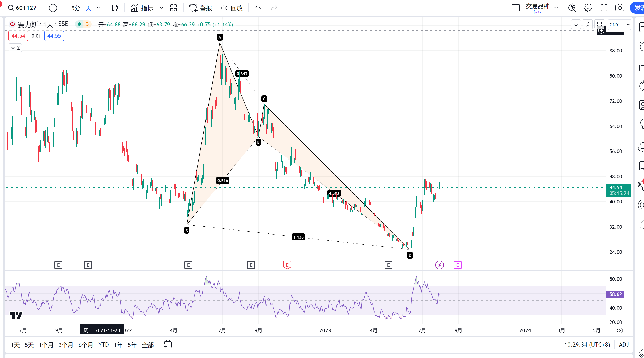Take a chart snapshot with camera icon
Image resolution: width=644 pixels, height=358 pixels.
coord(619,8)
